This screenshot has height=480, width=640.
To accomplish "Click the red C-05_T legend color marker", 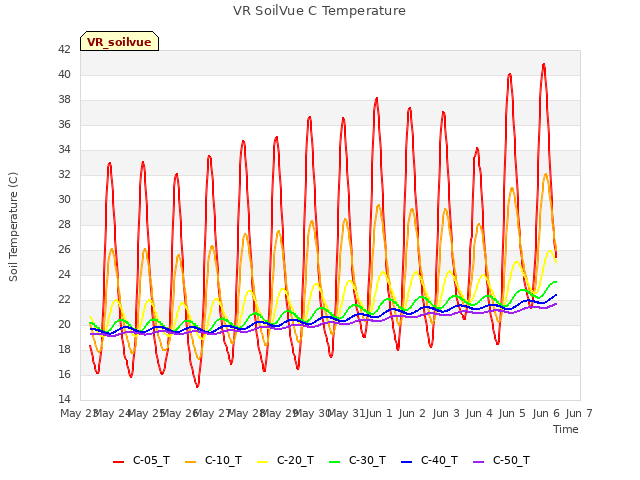I will point(118,462).
